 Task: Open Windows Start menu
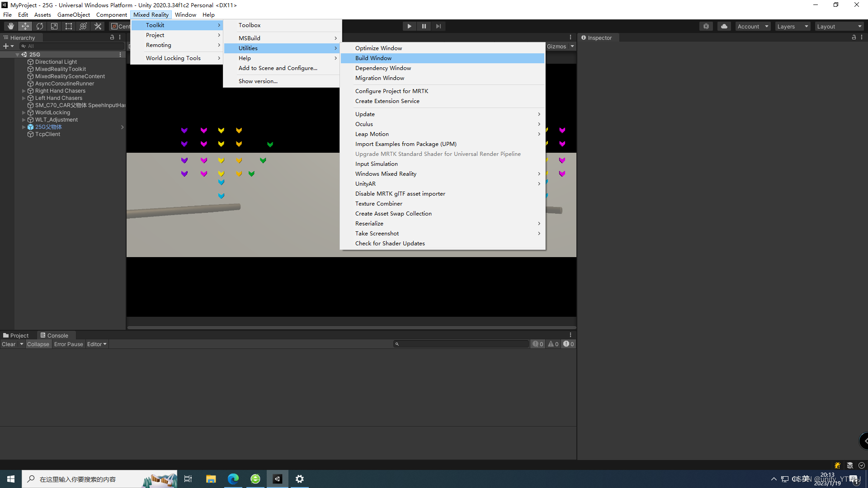[x=11, y=479]
